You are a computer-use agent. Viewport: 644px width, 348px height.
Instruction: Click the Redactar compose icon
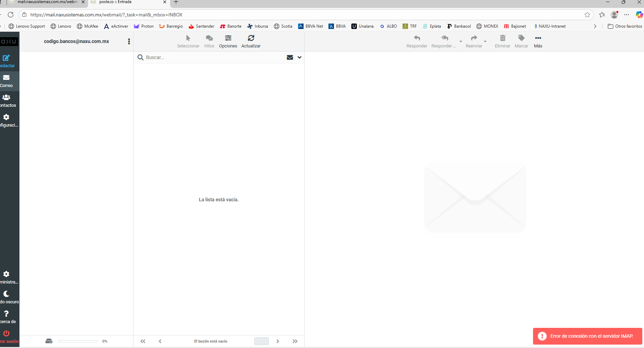[x=6, y=58]
